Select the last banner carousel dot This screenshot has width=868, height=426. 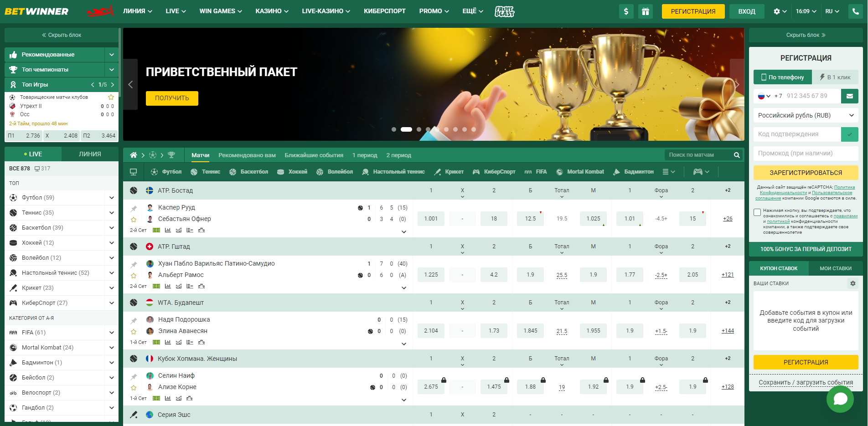point(474,129)
